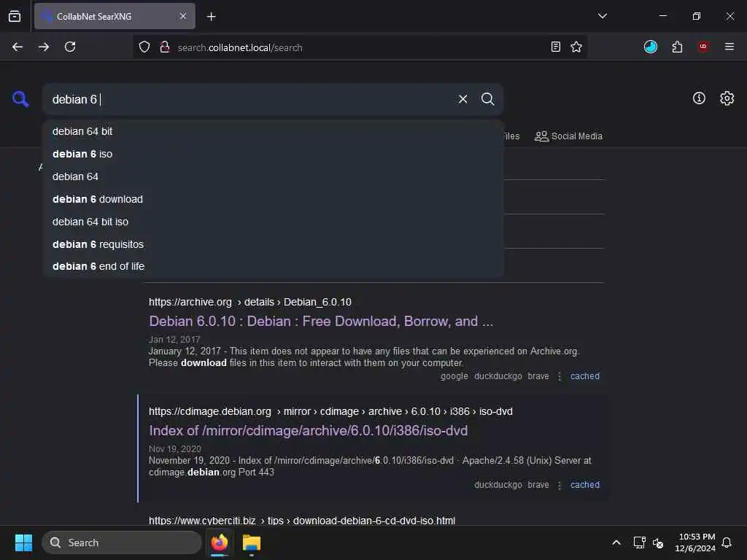747x560 pixels.
Task: Open muted volume tray icon
Action: coord(658,542)
